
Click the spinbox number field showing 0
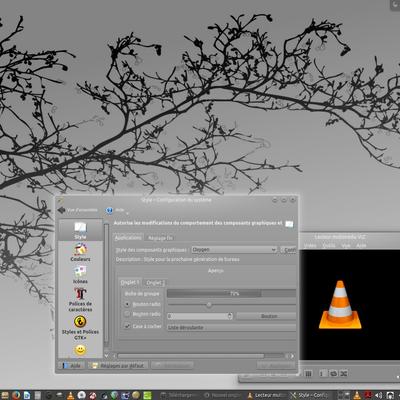(x=197, y=316)
